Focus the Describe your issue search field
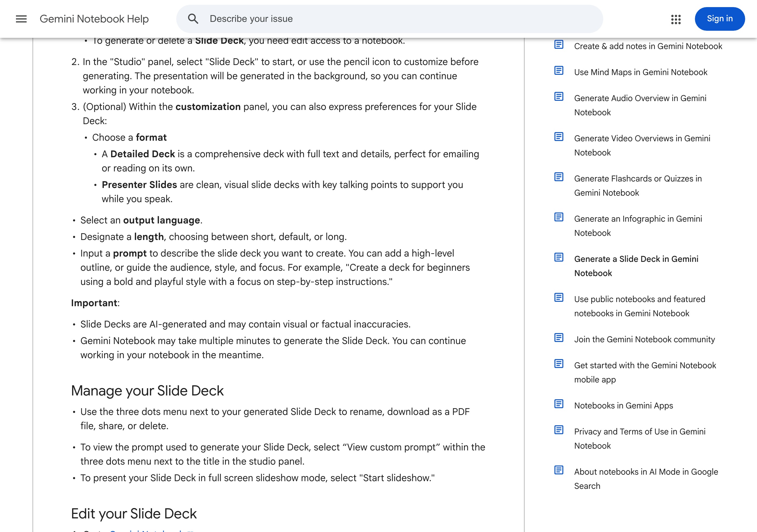Screen dimensions: 757x532 (389, 19)
